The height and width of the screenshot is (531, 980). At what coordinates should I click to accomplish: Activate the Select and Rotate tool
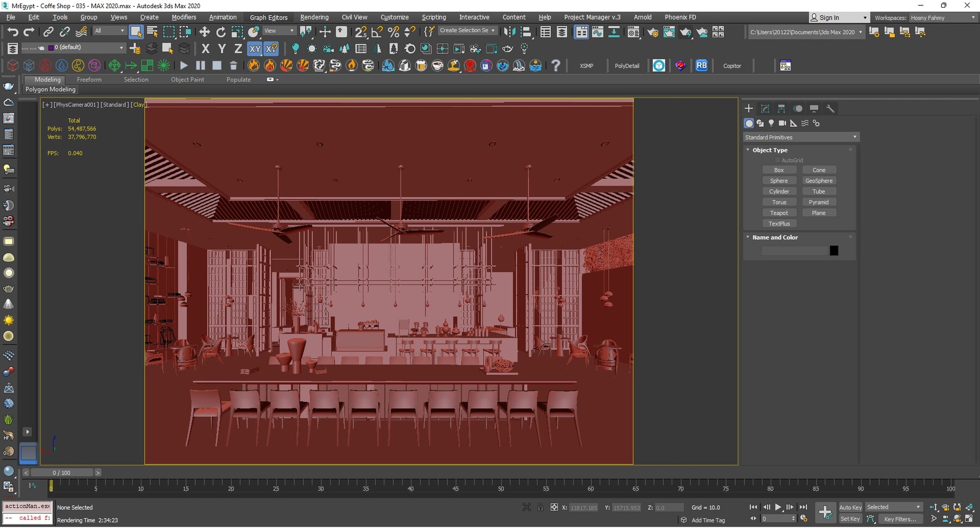tap(221, 32)
